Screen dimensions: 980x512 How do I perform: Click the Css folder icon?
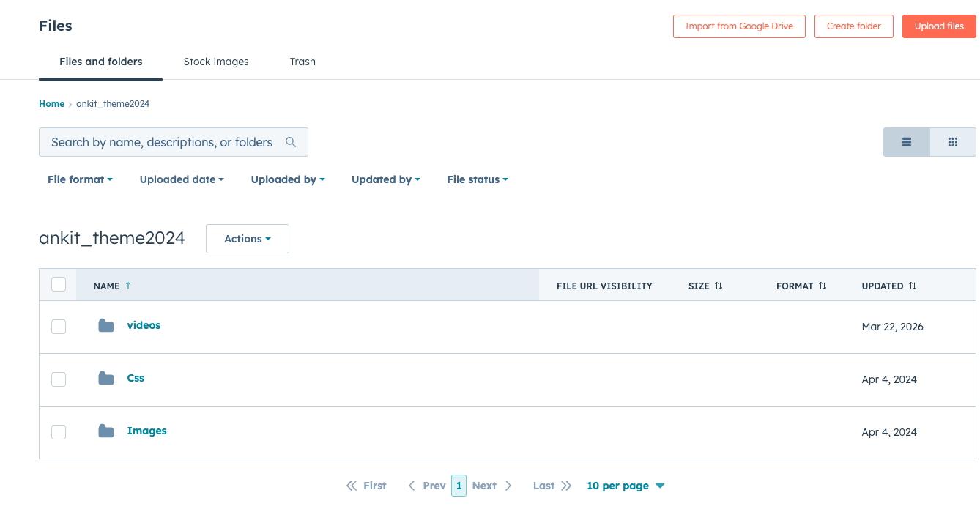pyautogui.click(x=106, y=379)
